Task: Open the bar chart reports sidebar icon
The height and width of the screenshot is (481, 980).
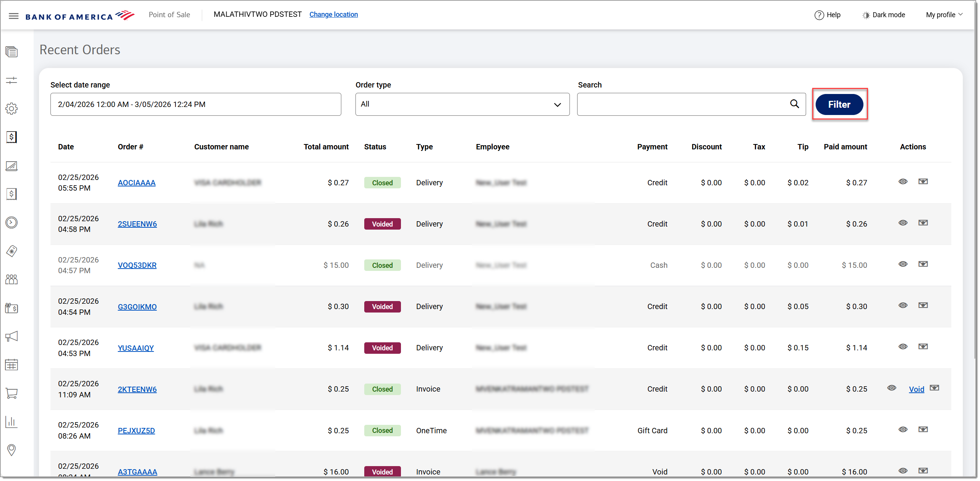Action: click(11, 422)
